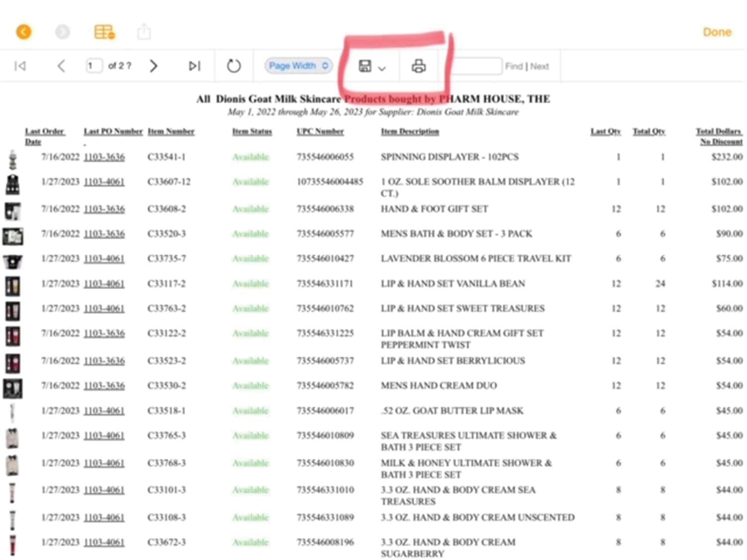Select UPC number 735546010427
This screenshot has width=747, height=560.
(x=325, y=259)
